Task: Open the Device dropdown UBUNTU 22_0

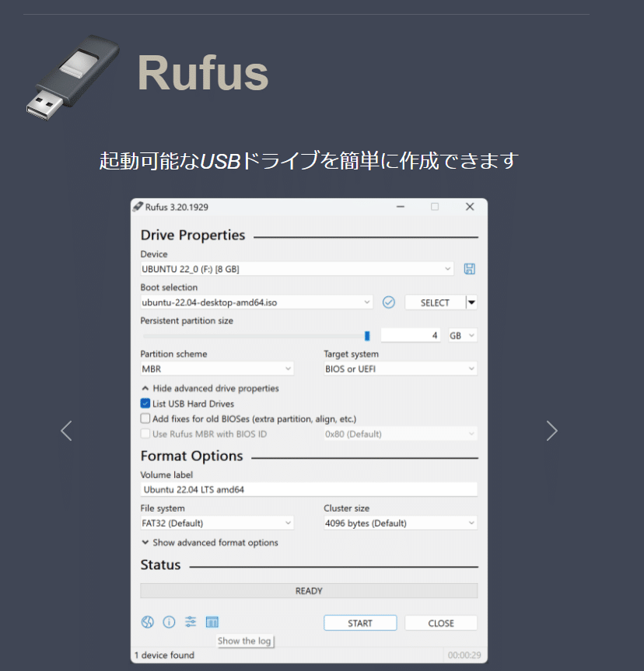Action: tap(297, 269)
